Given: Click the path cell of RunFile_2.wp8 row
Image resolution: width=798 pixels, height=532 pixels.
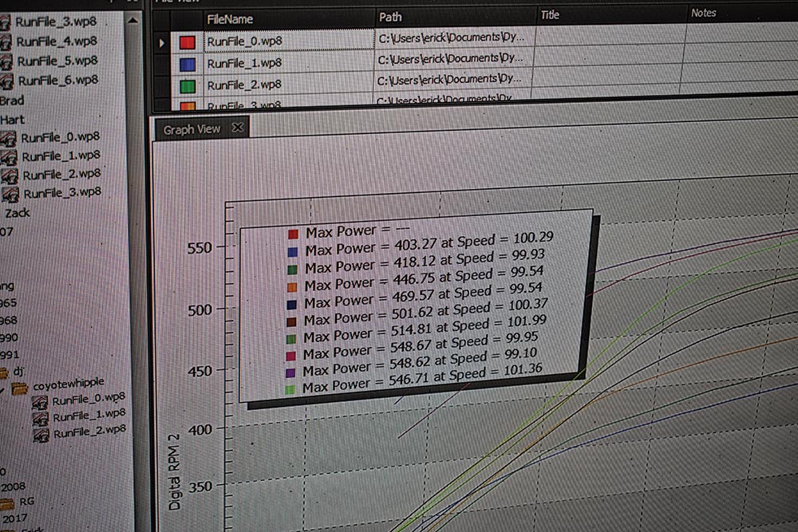Looking at the screenshot, I should 454,79.
